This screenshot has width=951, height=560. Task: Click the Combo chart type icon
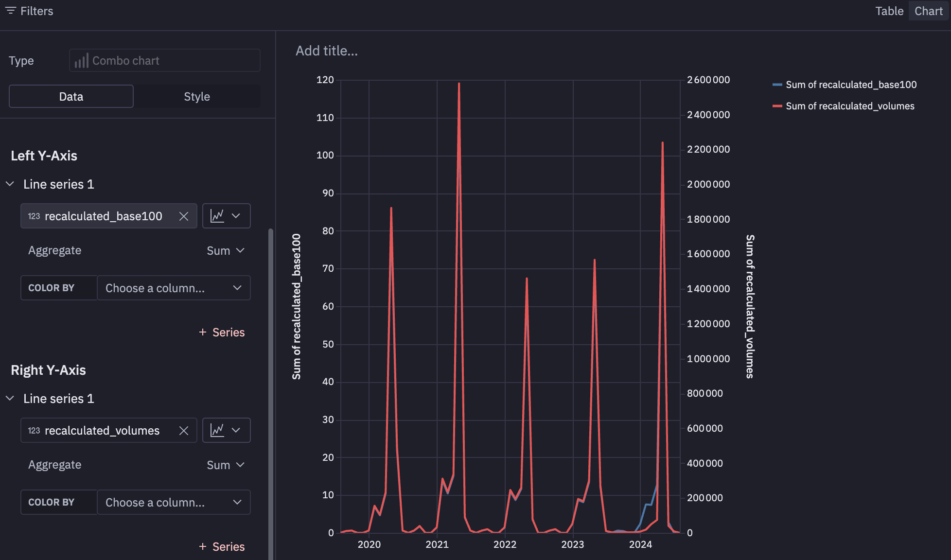[x=81, y=61]
